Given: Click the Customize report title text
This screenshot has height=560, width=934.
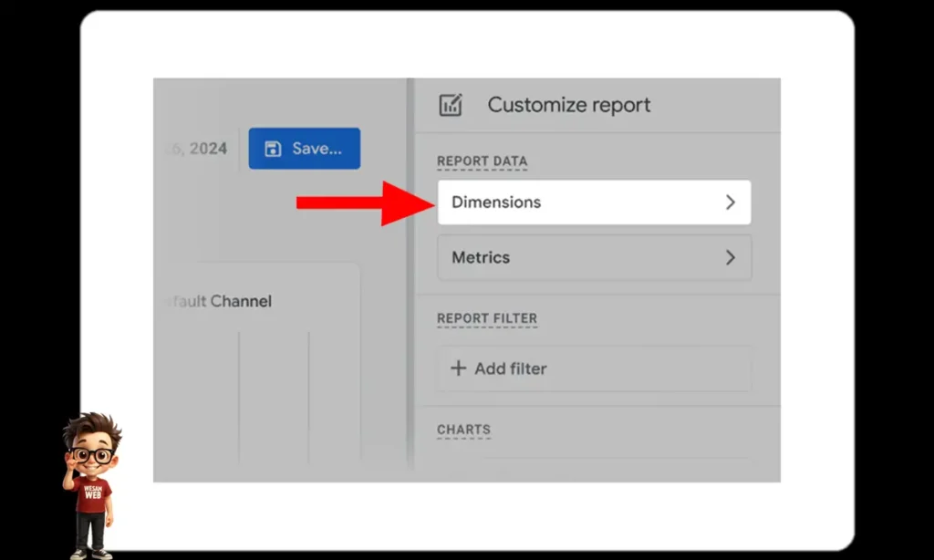Looking at the screenshot, I should click(569, 105).
